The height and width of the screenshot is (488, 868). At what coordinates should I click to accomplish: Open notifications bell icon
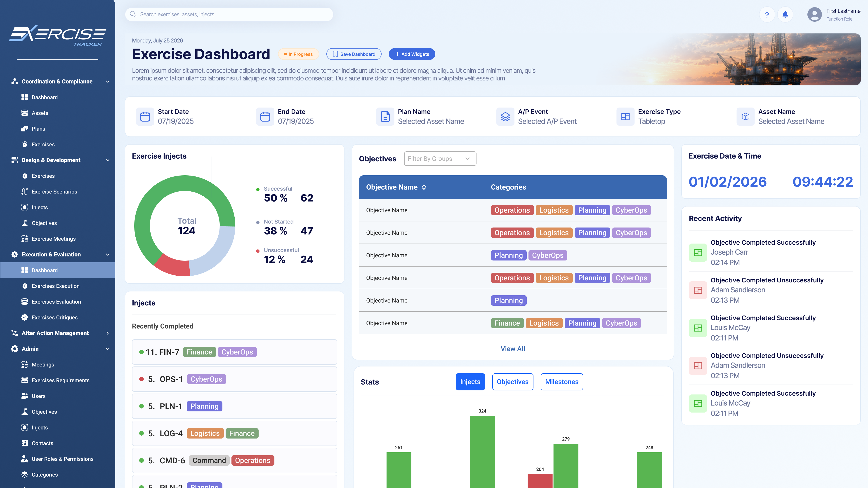785,14
